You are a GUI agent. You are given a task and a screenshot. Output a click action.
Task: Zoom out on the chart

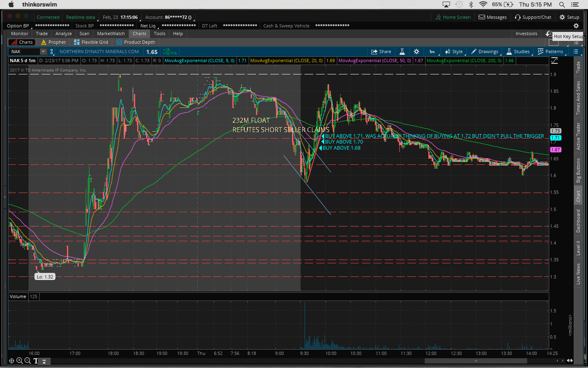pos(27,361)
